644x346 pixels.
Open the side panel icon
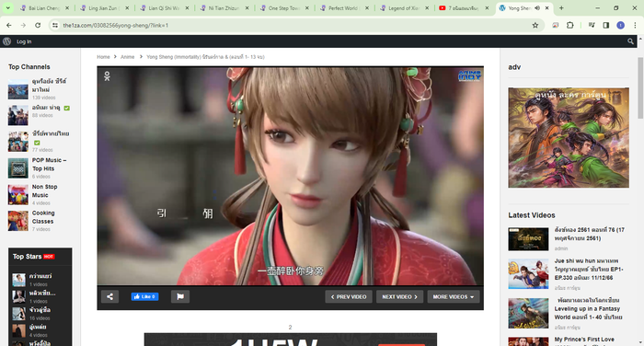tap(605, 25)
